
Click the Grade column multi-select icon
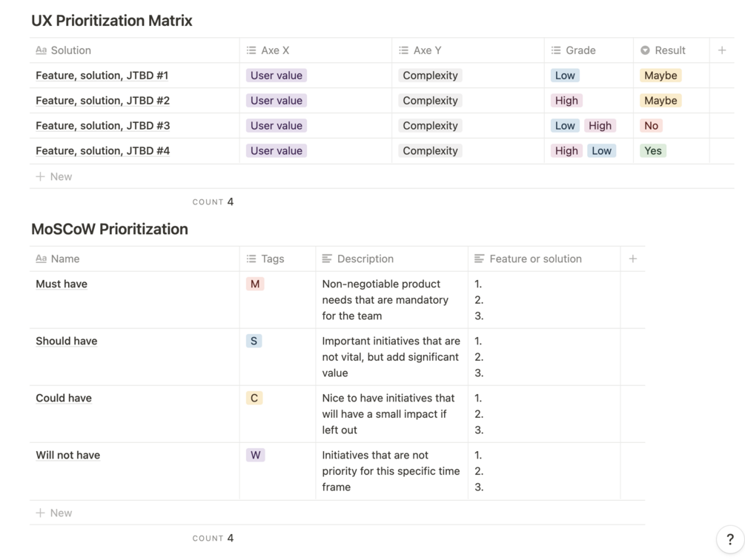point(556,50)
